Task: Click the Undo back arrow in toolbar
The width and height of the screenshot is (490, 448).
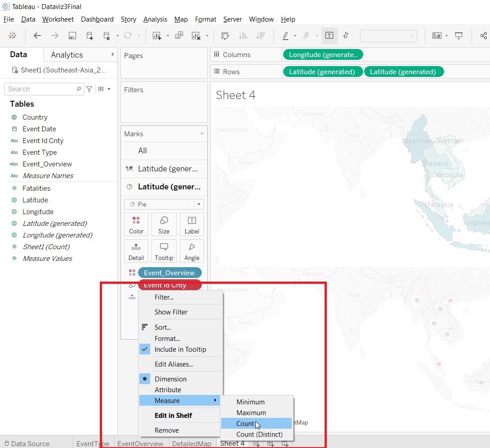Action: tap(37, 36)
